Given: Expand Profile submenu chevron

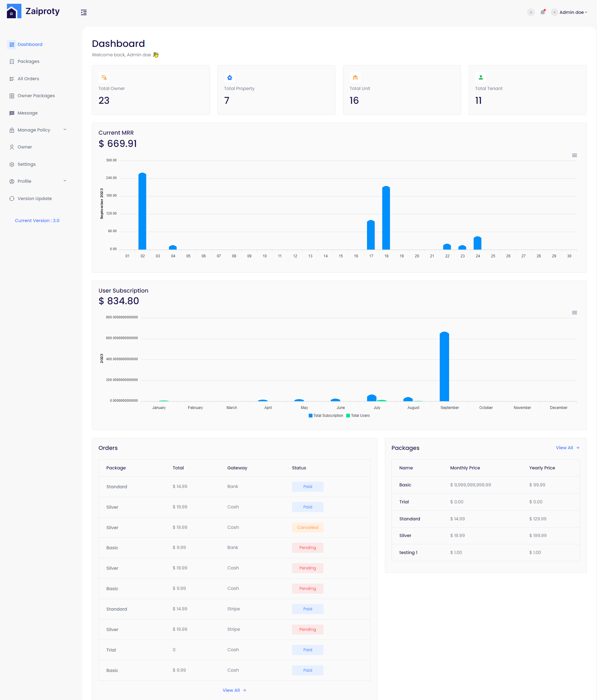Looking at the screenshot, I should coord(65,181).
